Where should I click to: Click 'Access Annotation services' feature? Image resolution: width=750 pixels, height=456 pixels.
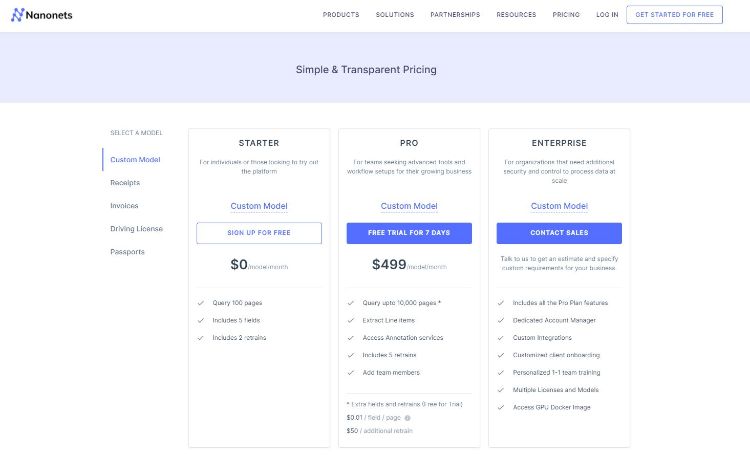point(403,337)
